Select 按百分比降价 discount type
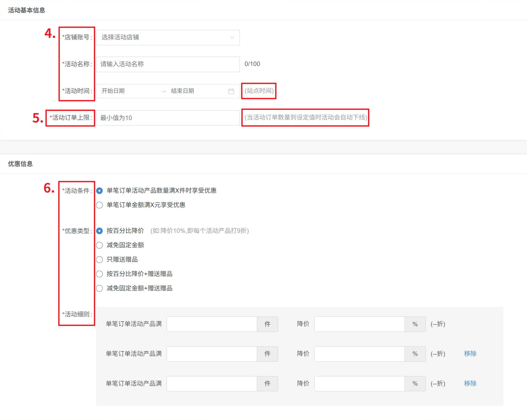 tap(100, 231)
